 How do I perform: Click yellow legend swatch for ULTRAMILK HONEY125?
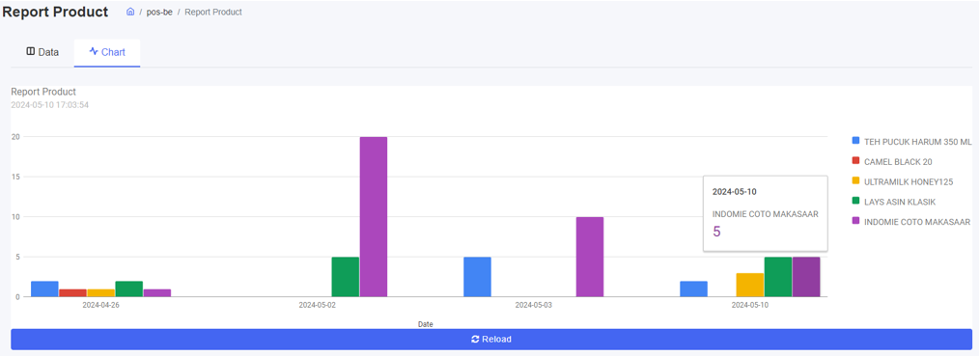(x=855, y=181)
